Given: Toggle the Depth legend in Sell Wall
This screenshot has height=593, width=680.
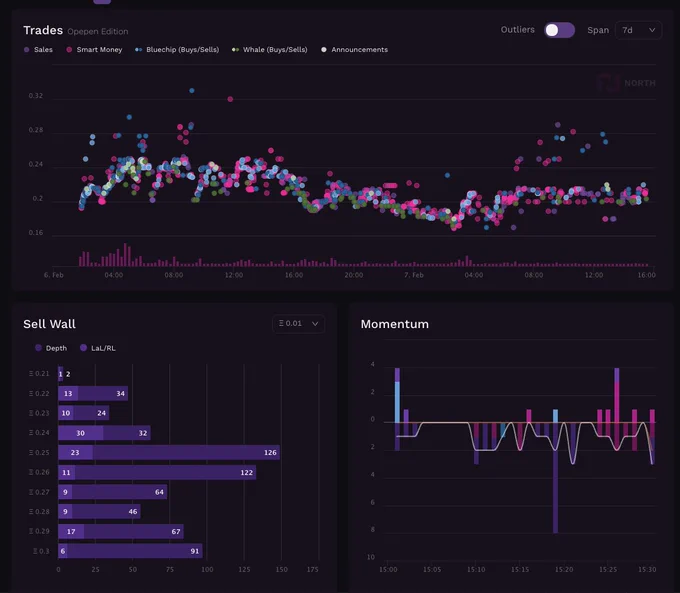Looking at the screenshot, I should 51,348.
